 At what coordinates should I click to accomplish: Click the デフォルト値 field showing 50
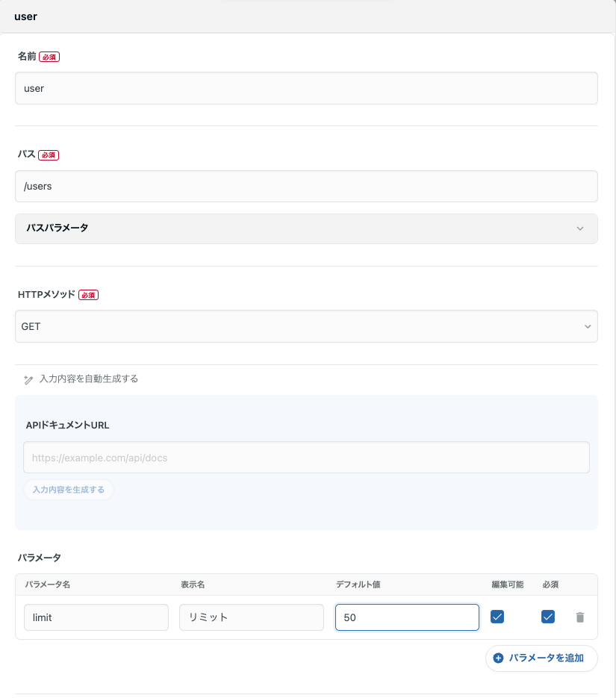click(407, 617)
